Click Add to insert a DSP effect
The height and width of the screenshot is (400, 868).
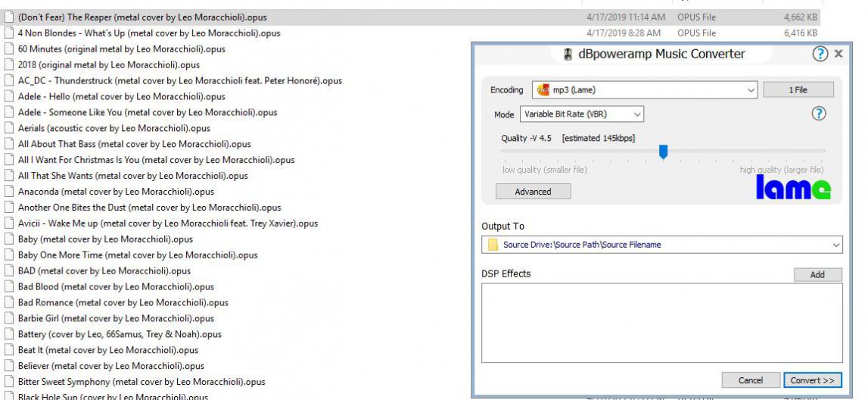(817, 275)
